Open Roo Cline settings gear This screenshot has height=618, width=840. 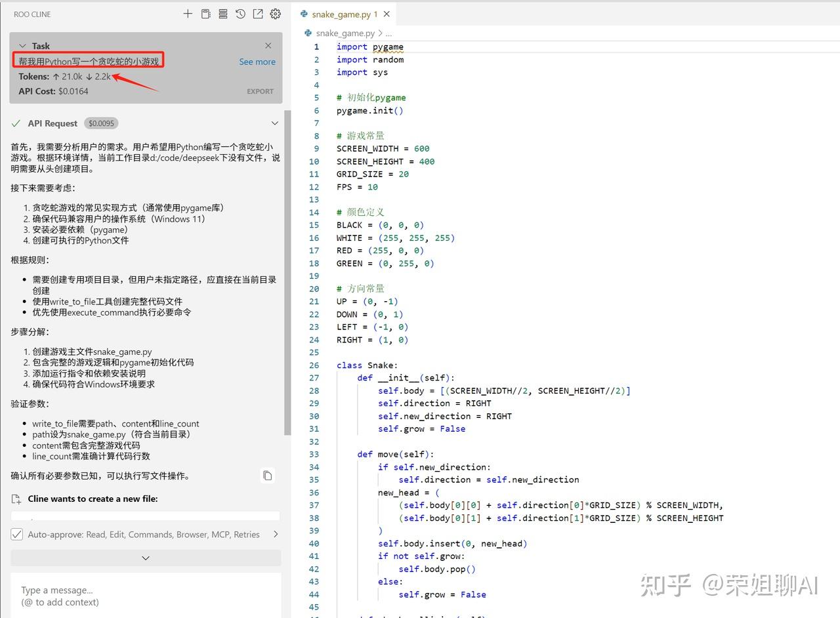(x=275, y=13)
